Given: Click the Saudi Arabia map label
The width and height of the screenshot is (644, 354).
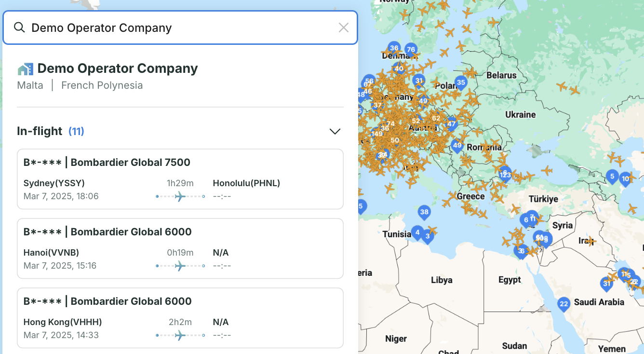Looking at the screenshot, I should (599, 302).
